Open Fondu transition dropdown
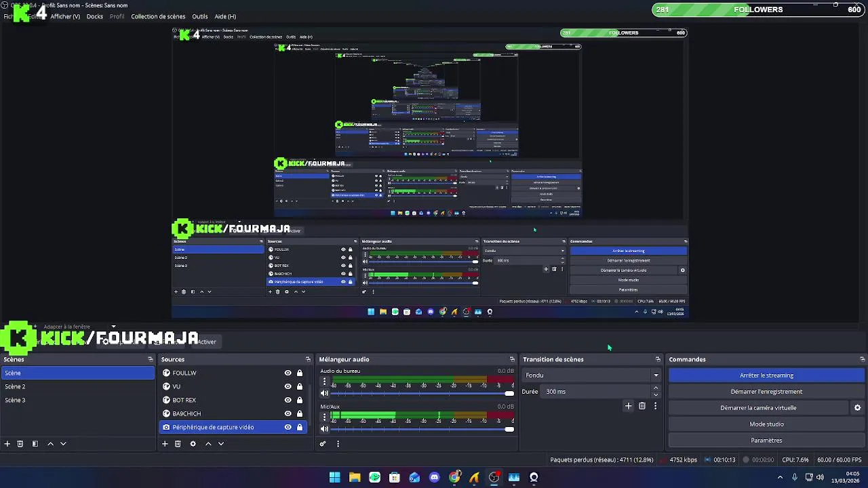868x488 pixels. click(591, 375)
